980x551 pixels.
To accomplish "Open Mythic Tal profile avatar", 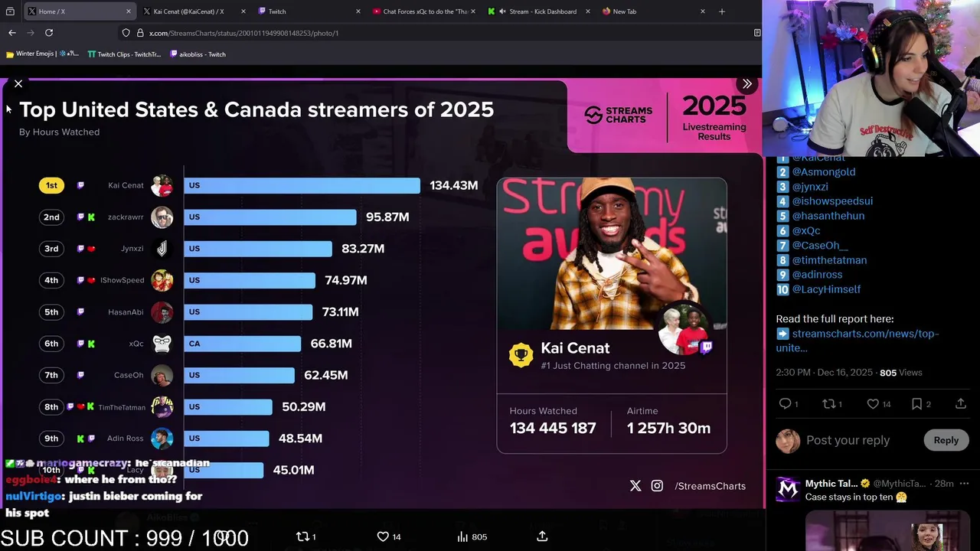I will click(788, 488).
